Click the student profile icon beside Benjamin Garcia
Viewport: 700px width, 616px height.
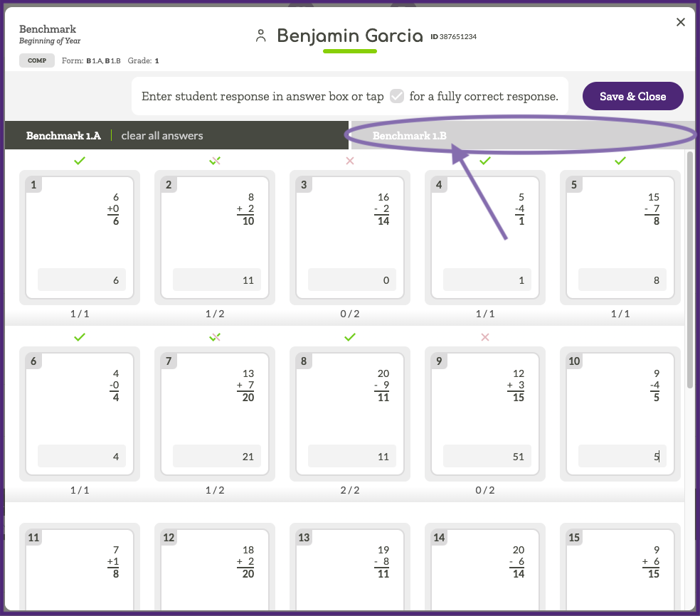pos(261,36)
